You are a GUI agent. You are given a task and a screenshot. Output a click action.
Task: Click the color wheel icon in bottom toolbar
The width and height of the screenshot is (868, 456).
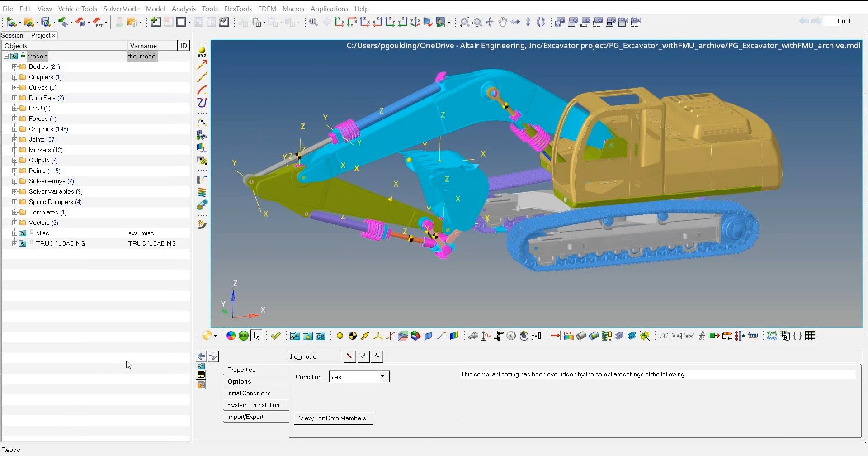231,336
